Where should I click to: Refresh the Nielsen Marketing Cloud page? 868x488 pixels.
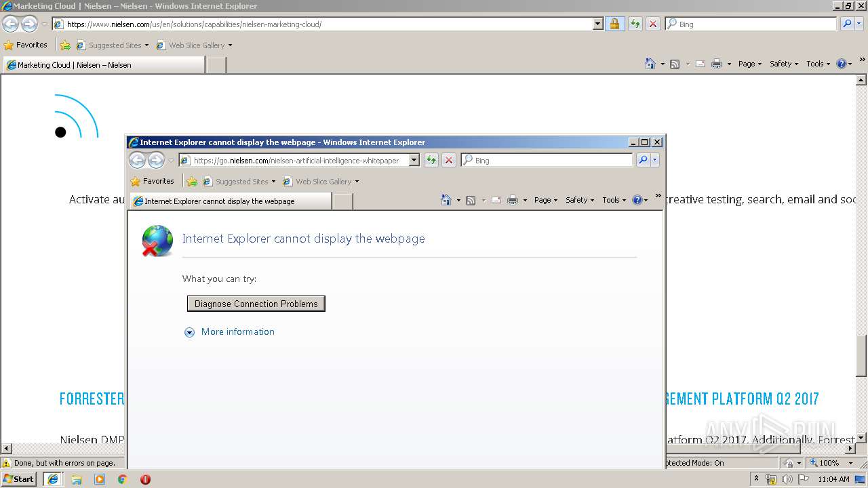[635, 24]
